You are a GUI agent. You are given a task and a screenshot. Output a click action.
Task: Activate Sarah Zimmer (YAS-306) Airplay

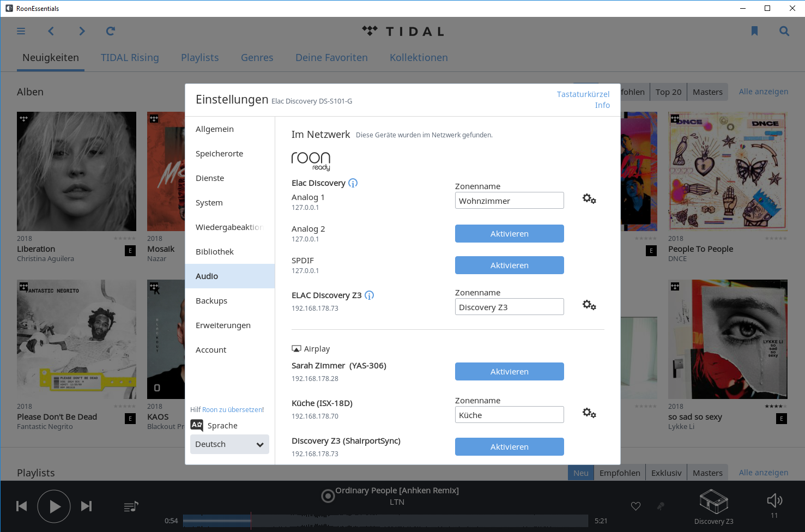click(510, 372)
